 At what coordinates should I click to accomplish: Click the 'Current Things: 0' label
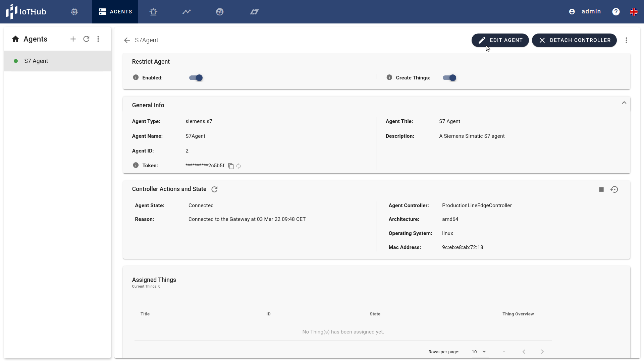(146, 287)
